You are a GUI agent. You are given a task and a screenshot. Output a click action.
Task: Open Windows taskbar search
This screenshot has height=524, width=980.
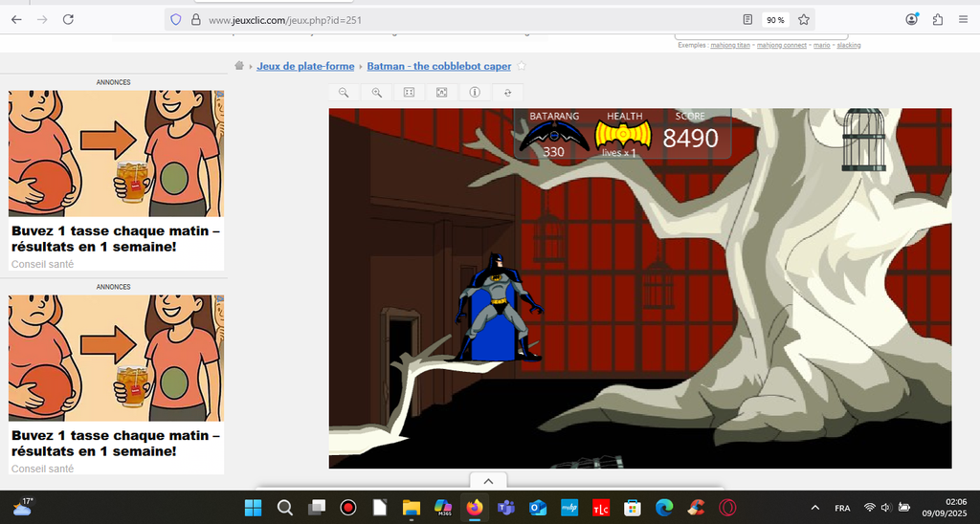pyautogui.click(x=285, y=508)
